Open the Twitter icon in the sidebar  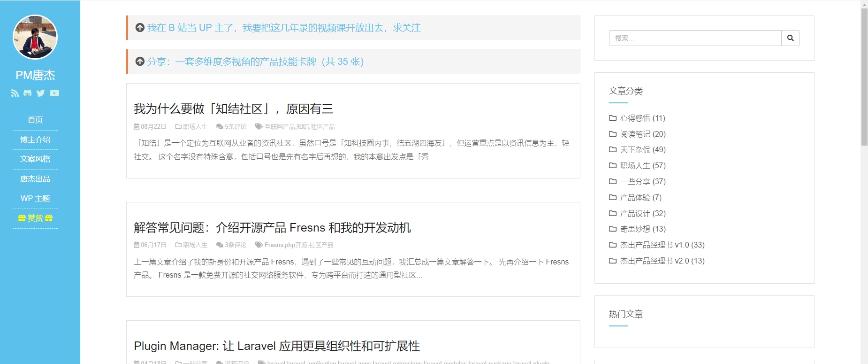click(41, 93)
